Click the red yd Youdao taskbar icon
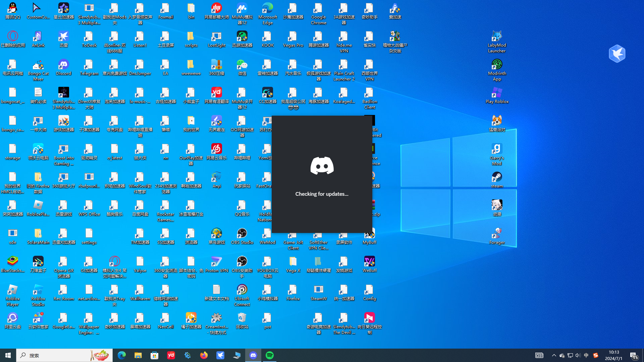The image size is (644, 362). pos(171,355)
